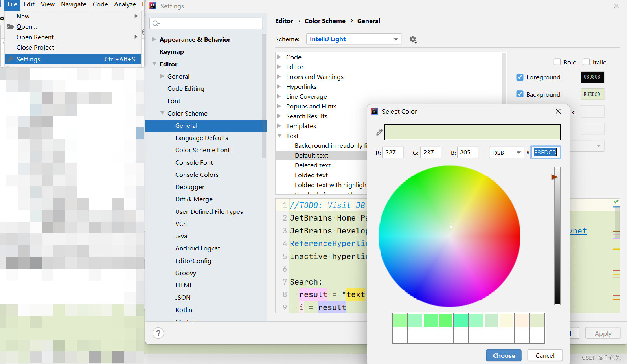Select Language Defaults page

tap(202, 138)
